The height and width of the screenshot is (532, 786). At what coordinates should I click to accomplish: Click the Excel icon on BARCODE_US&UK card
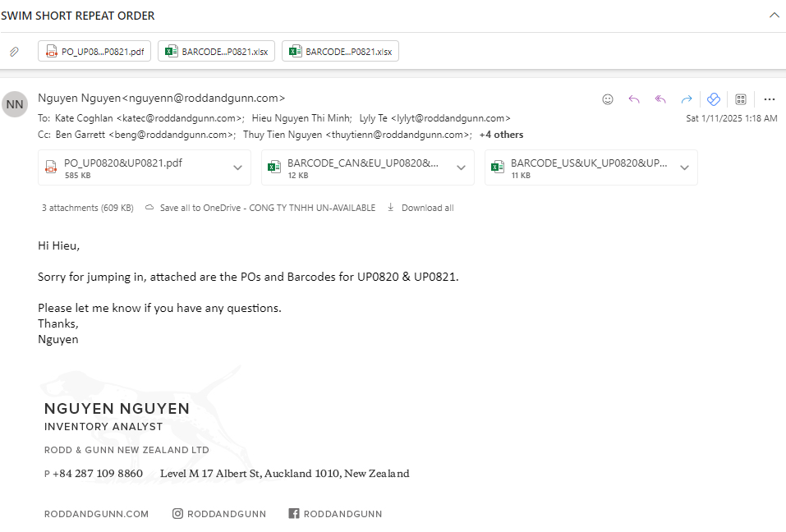point(497,167)
